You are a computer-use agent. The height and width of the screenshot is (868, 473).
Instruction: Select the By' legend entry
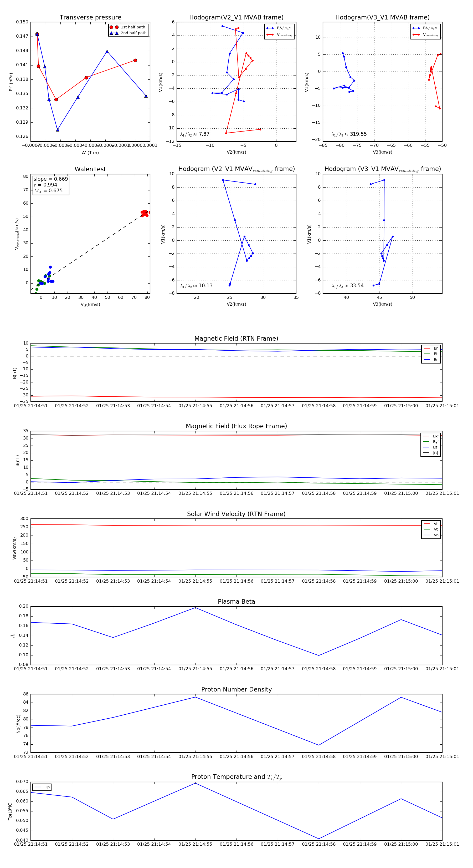tap(431, 442)
